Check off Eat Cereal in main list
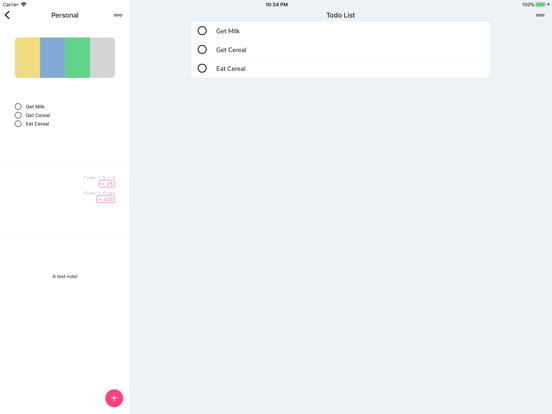552x414 pixels. click(x=202, y=68)
